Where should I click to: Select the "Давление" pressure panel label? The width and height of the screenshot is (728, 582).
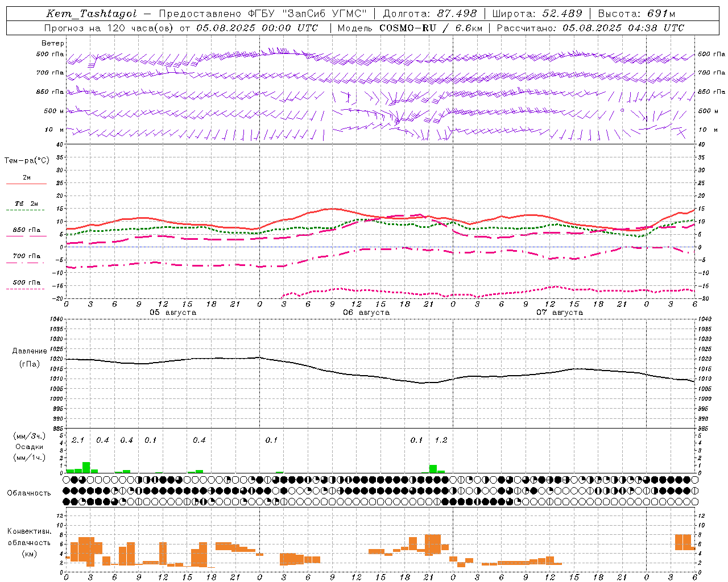[x=30, y=351]
